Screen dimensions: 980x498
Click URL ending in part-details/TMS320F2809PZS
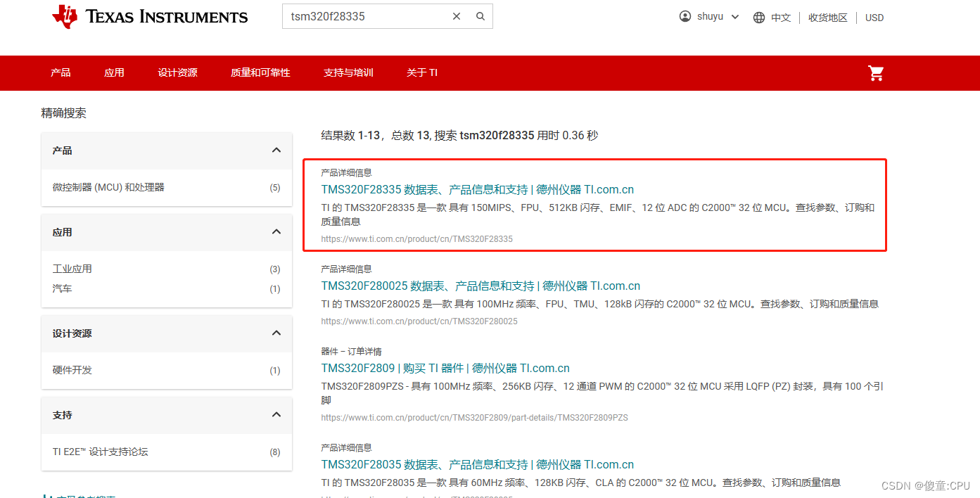(475, 418)
